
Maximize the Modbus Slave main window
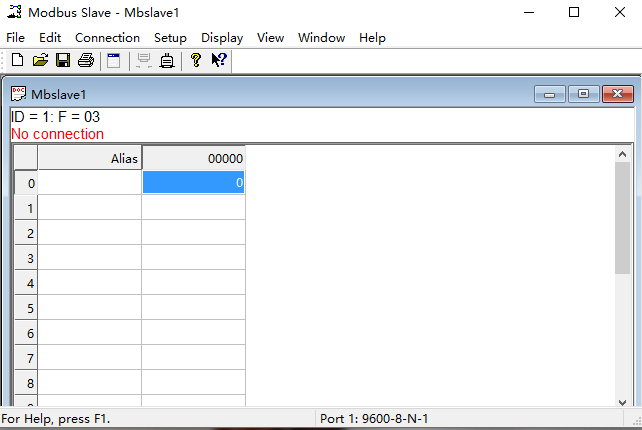coord(574,12)
